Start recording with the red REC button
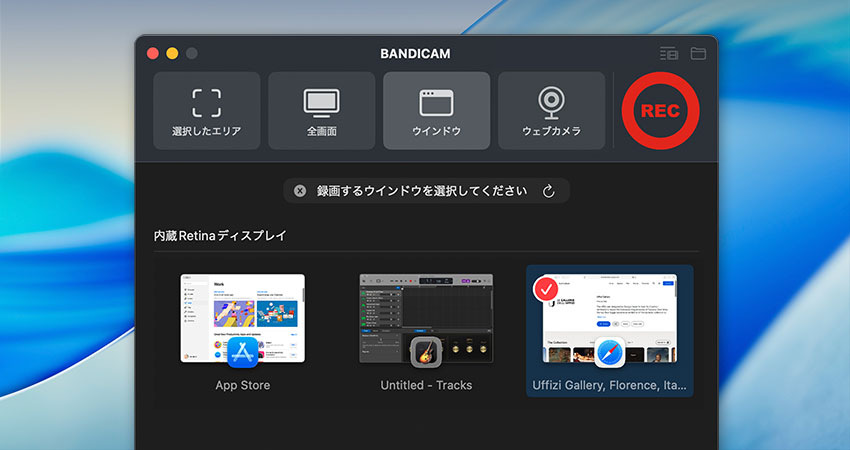Viewport: 850px width, 450px height. click(x=660, y=111)
